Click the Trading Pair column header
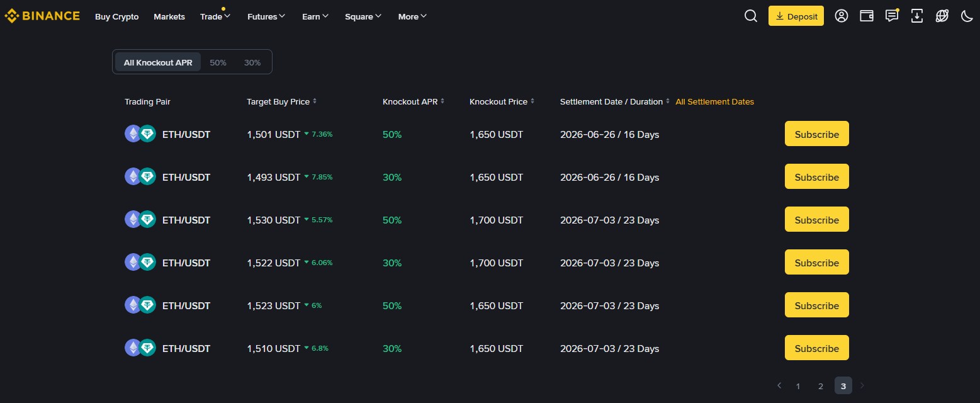 point(147,101)
